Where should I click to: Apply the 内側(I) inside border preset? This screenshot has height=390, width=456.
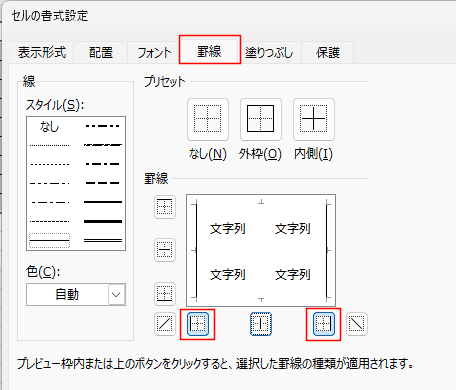click(x=314, y=119)
